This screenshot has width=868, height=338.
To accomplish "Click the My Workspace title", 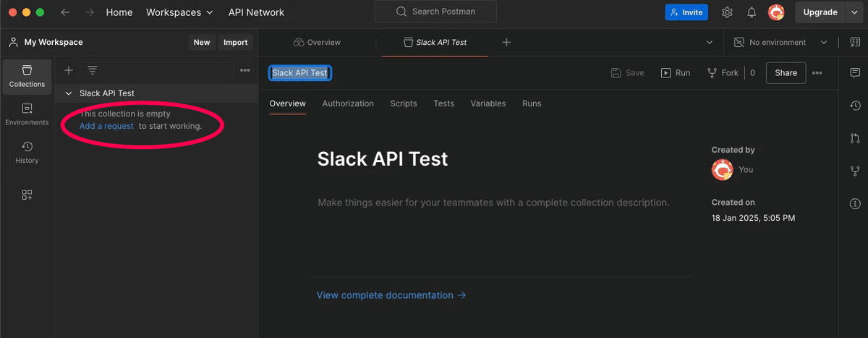I will pos(54,43).
